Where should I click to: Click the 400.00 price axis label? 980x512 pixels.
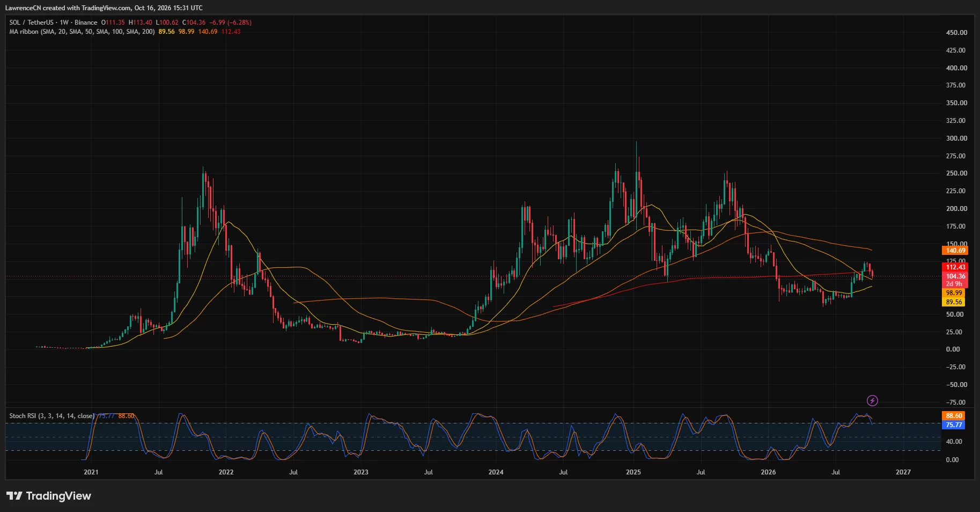pyautogui.click(x=956, y=68)
